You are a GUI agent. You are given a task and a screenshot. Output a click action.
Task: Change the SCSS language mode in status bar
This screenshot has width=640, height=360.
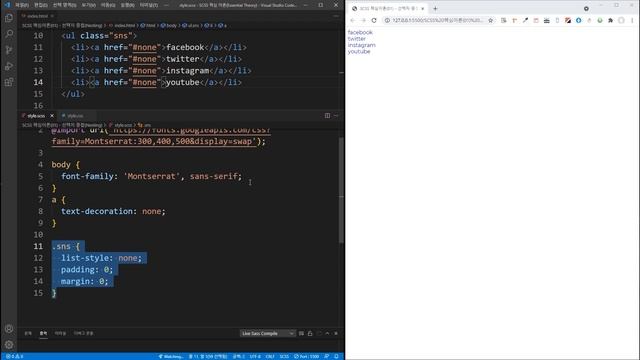[x=284, y=356]
